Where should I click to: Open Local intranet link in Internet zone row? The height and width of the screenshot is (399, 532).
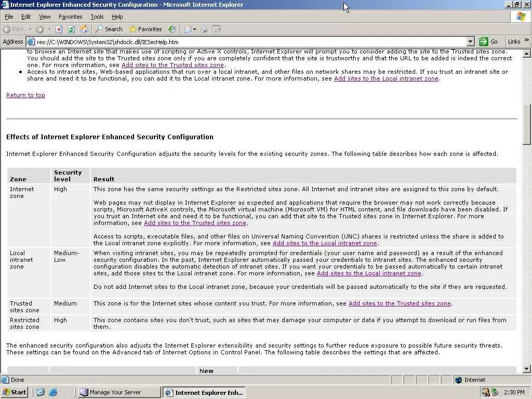click(325, 243)
